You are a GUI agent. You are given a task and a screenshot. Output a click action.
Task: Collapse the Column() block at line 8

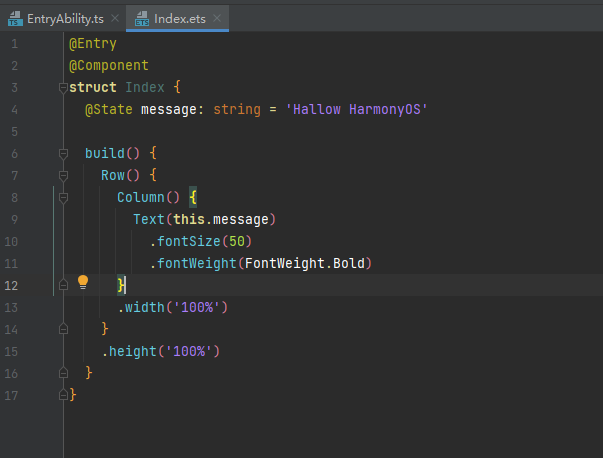63,198
